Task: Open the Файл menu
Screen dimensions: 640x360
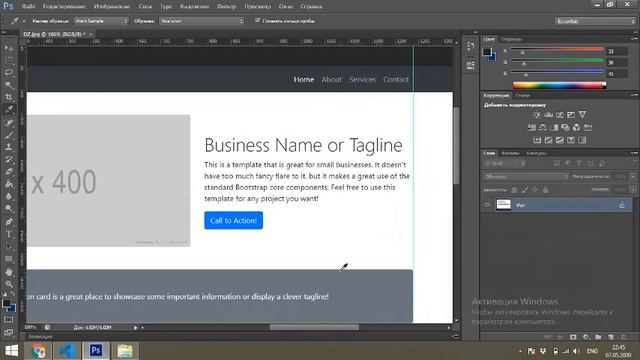Action: pyautogui.click(x=28, y=7)
